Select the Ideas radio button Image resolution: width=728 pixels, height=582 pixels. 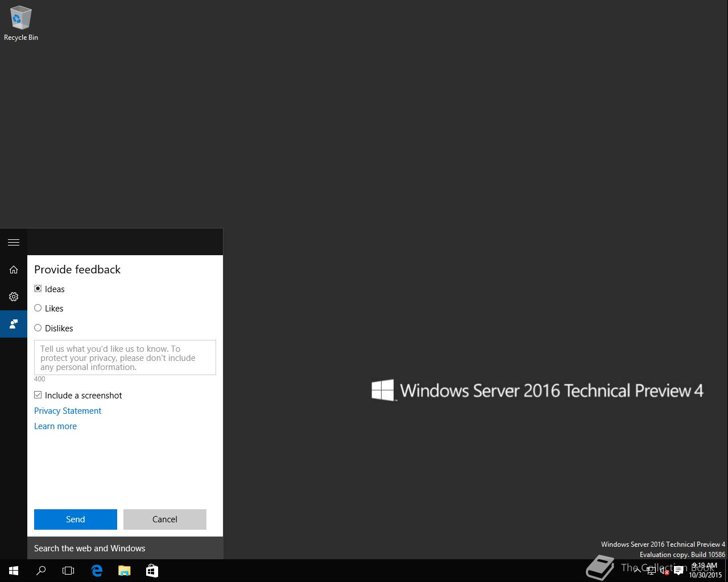click(x=38, y=289)
